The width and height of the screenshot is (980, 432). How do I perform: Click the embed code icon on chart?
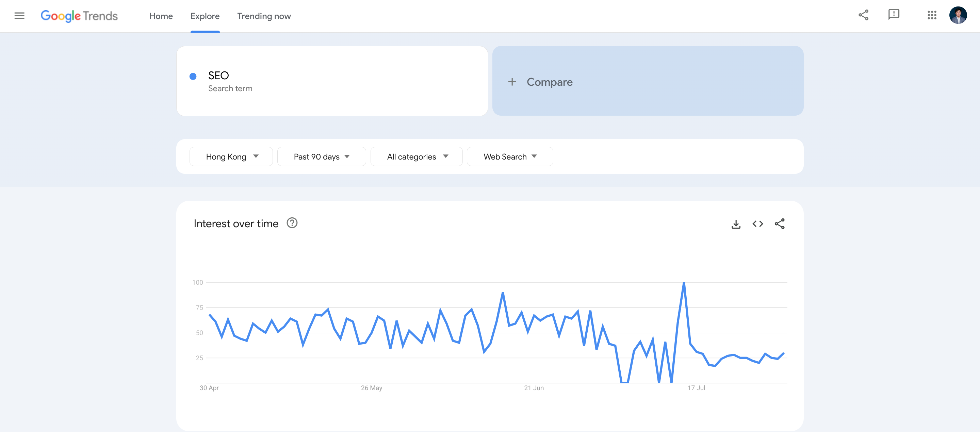pos(757,224)
